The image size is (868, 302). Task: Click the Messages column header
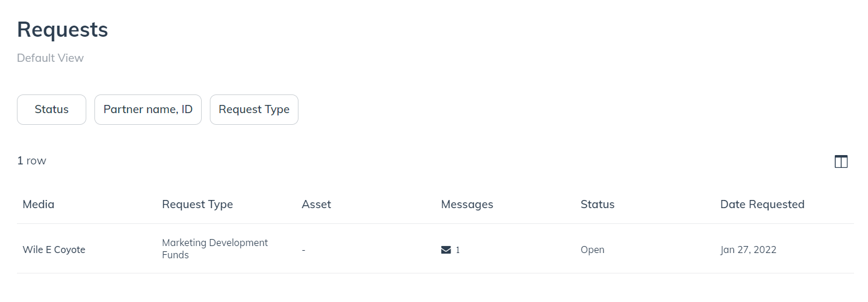click(x=467, y=205)
